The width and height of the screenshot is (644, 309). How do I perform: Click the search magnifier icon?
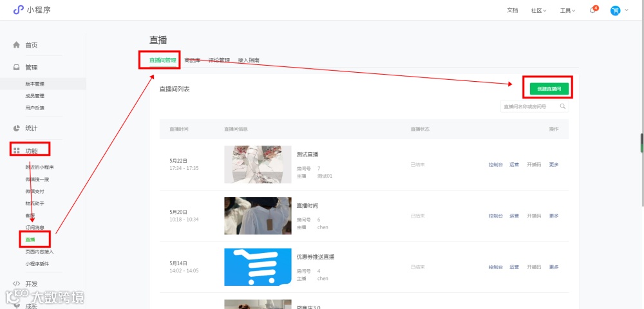(x=563, y=106)
